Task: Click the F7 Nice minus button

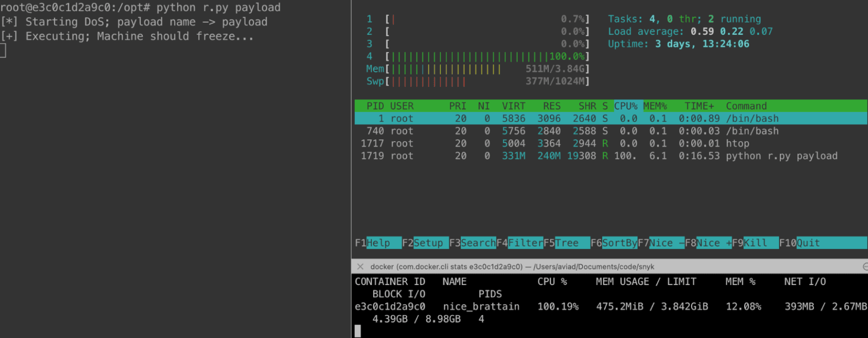Action: 661,243
